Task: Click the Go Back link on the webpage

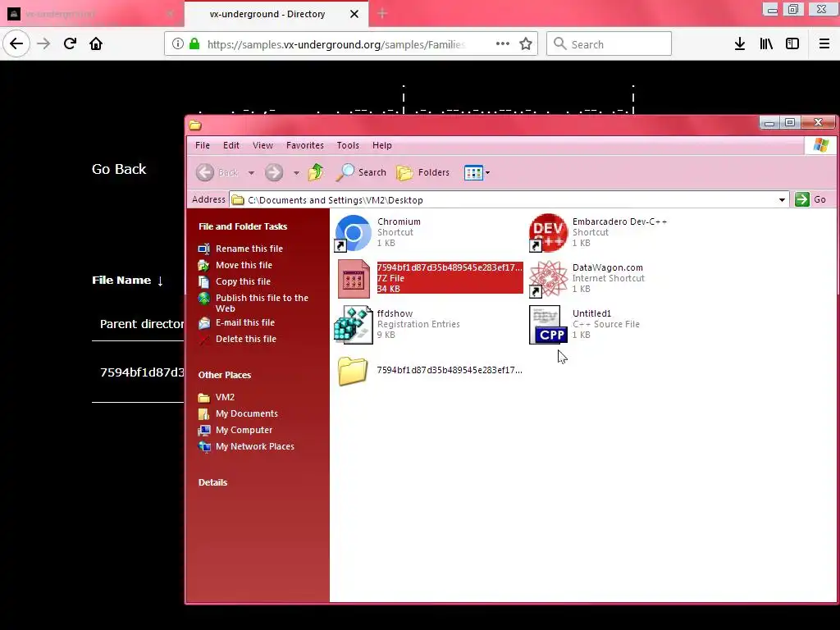Action: tap(119, 169)
